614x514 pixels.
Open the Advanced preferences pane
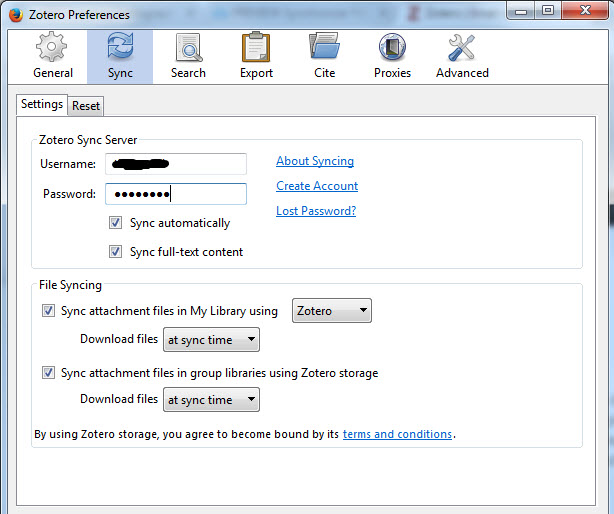point(462,56)
